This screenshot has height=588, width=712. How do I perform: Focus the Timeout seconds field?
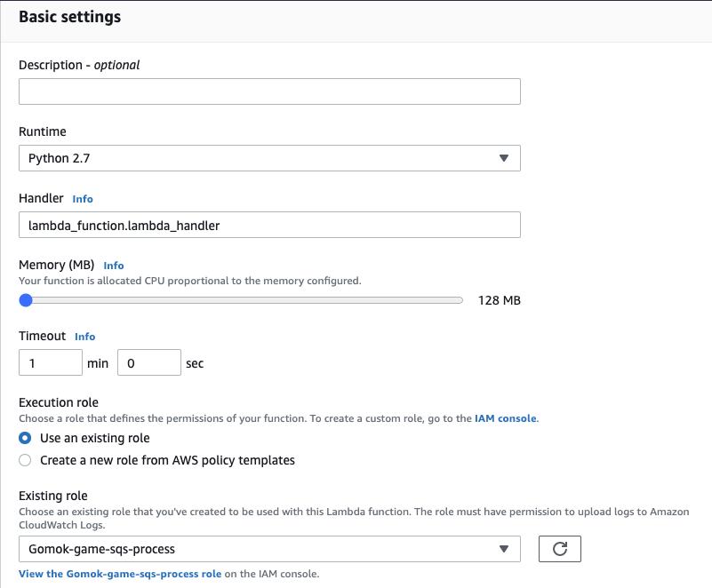pyautogui.click(x=149, y=362)
